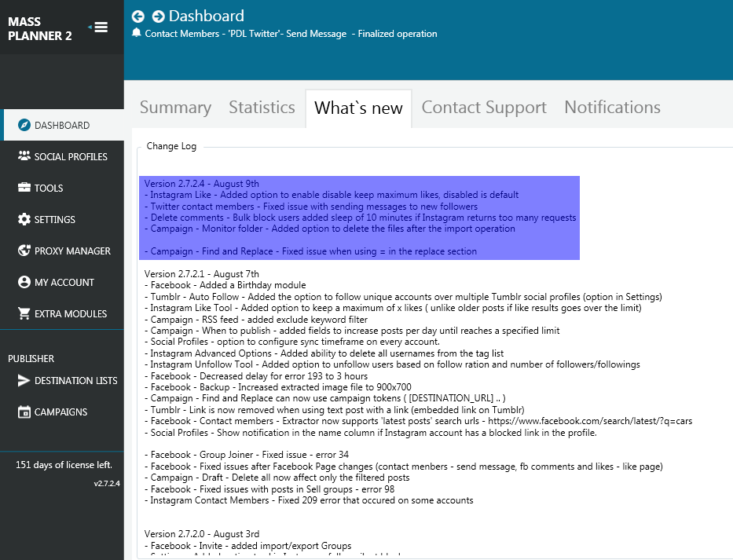Viewport: 733px width, 560px height.
Task: Click the Destination Lists arrow icon
Action: point(24,380)
